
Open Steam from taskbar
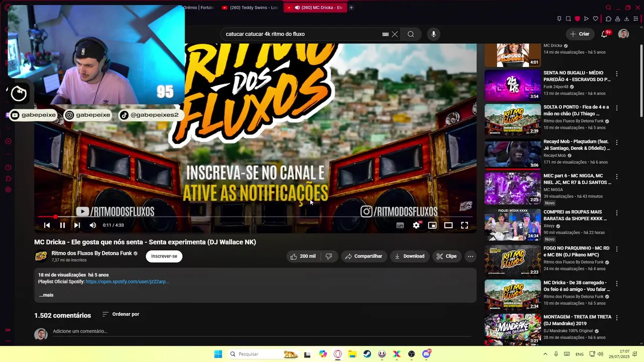(x=367, y=354)
